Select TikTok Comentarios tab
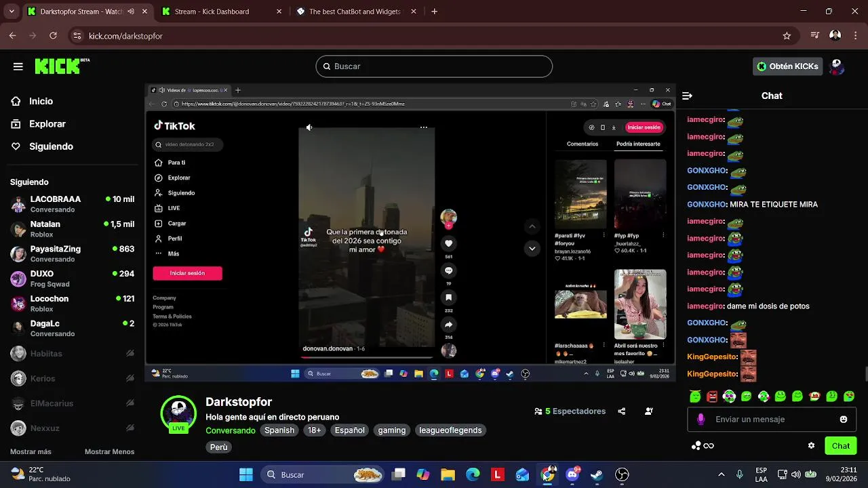Screen dimensions: 868x488 583,144
